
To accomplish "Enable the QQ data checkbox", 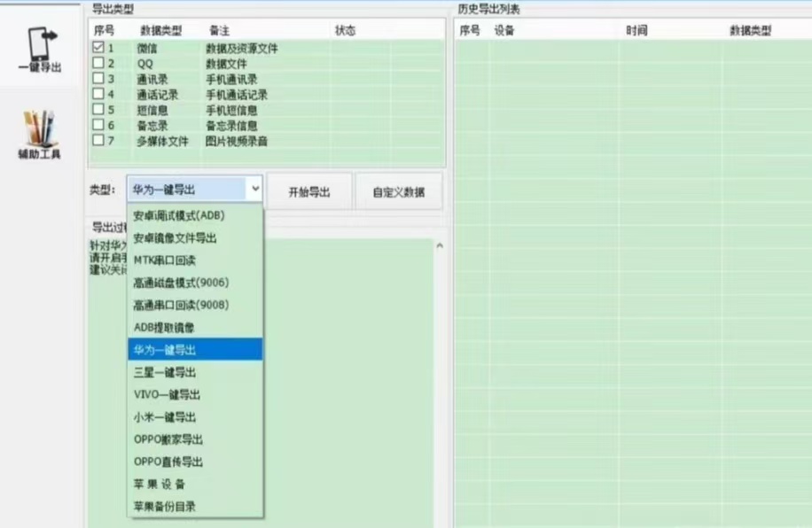I will click(x=98, y=64).
